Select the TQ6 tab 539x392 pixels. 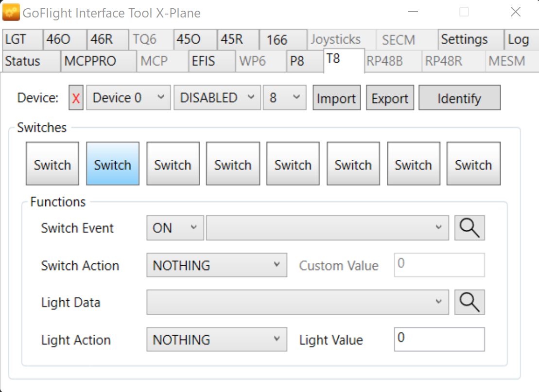[151, 39]
